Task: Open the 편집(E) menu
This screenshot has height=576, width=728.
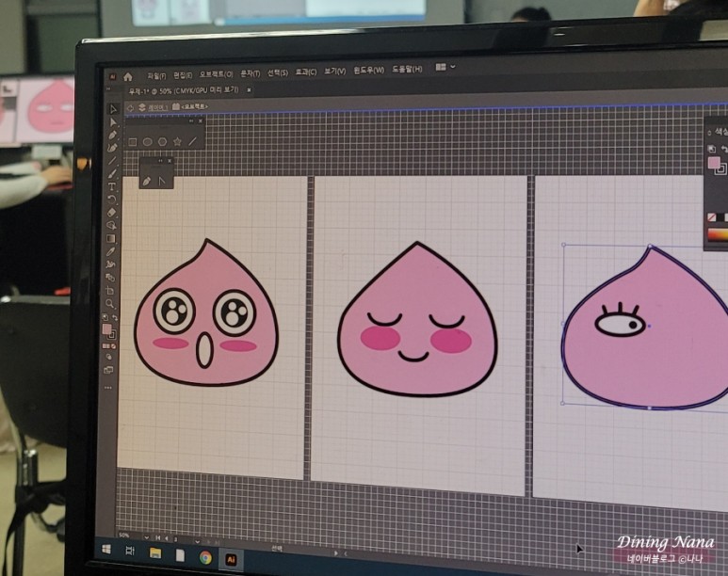Action: coord(183,74)
